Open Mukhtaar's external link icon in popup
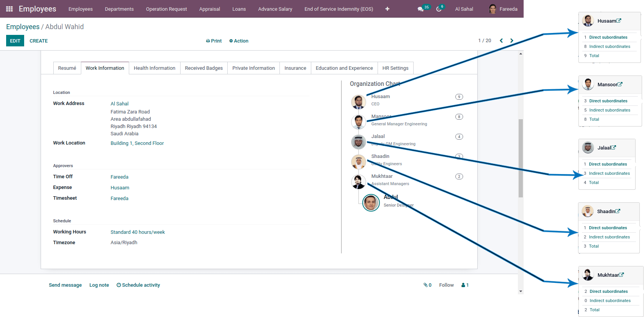Viewport: 644px width, 317px height. (x=621, y=275)
